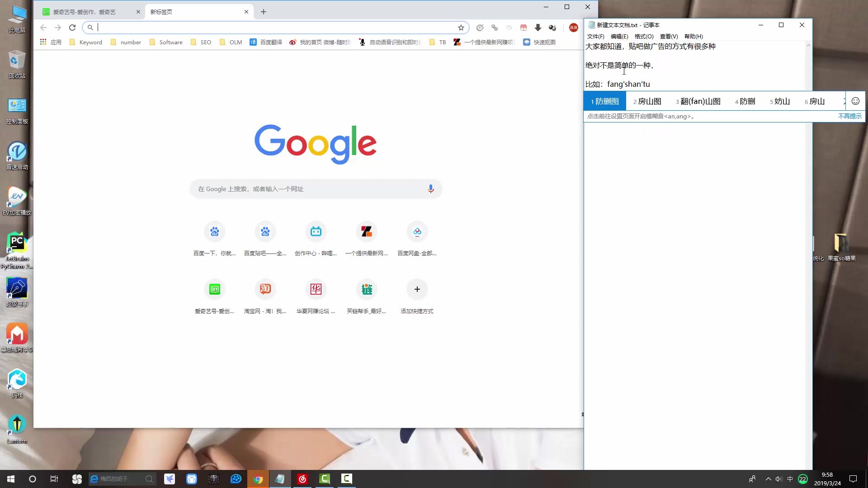Open NetEase Cloud Music on the taskbar
The height and width of the screenshot is (488, 868).
tap(302, 479)
